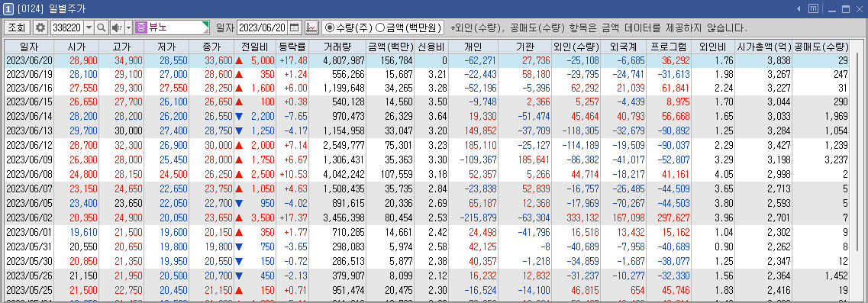Click the 프로그램 column header
Viewport: 868px width, 303px height.
pos(669,47)
